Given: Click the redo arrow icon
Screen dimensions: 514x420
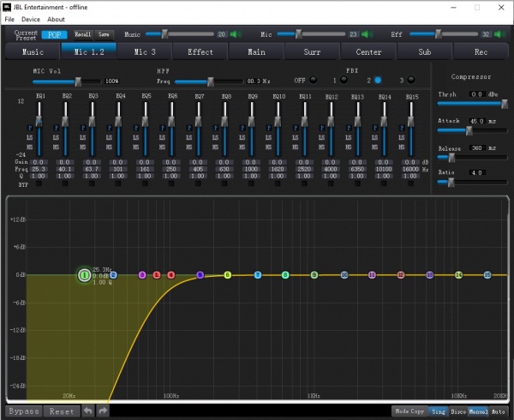Looking at the screenshot, I should [x=103, y=411].
